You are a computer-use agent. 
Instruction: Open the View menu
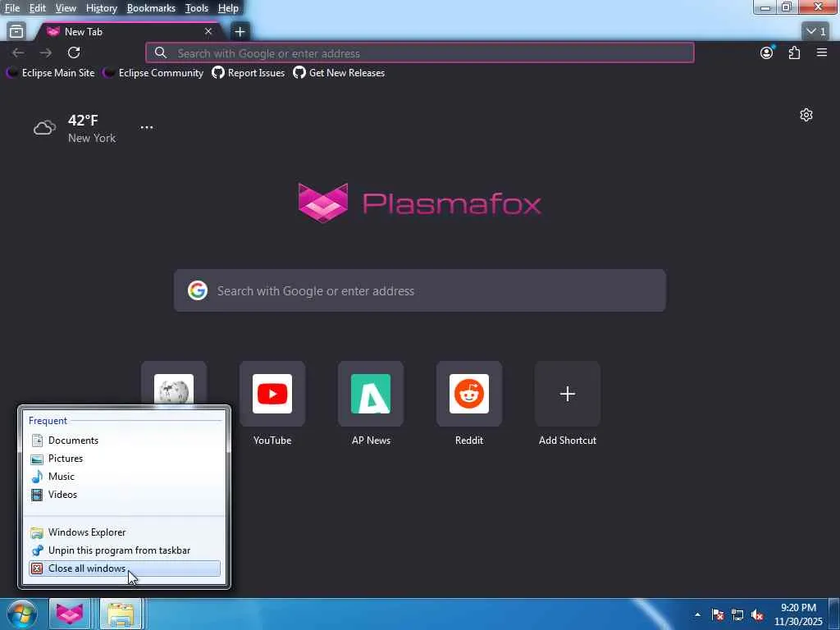[66, 8]
